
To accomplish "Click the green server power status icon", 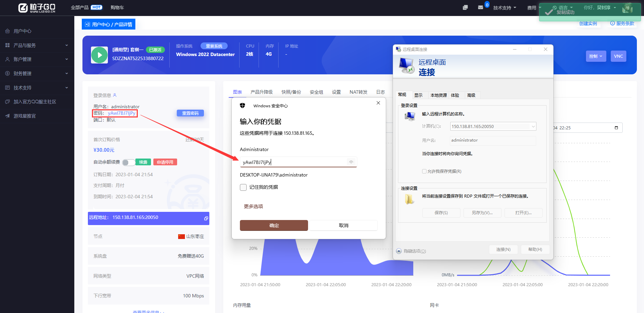I will point(99,55).
